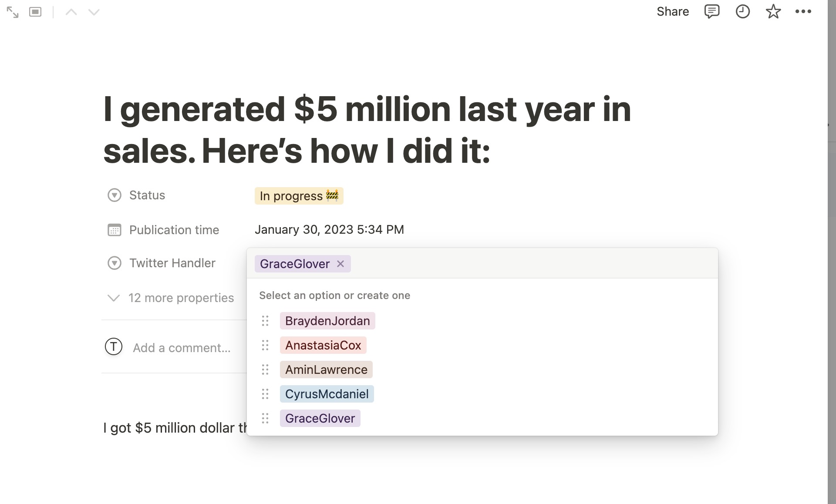Click the peek mode layout icon
The image size is (836, 504).
tap(35, 12)
